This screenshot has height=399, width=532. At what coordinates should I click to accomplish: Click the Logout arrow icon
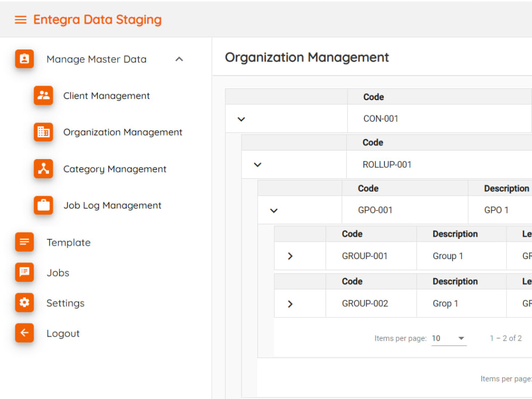[x=24, y=333]
